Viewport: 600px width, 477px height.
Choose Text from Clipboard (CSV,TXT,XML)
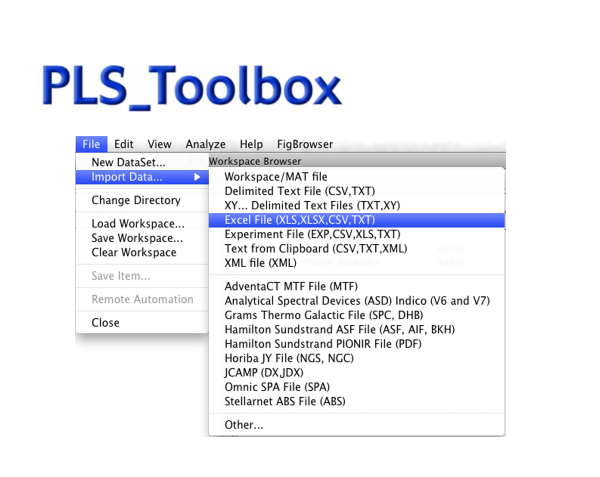point(357,249)
